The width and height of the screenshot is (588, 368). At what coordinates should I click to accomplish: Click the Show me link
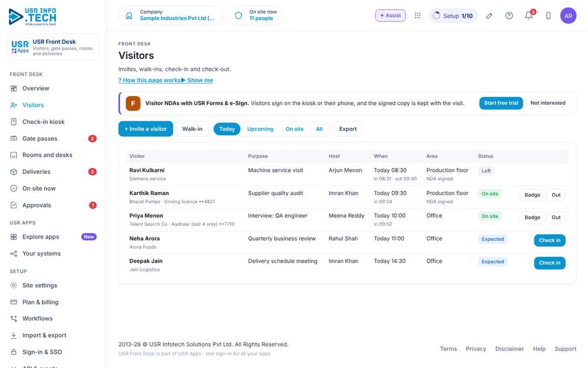click(x=197, y=80)
